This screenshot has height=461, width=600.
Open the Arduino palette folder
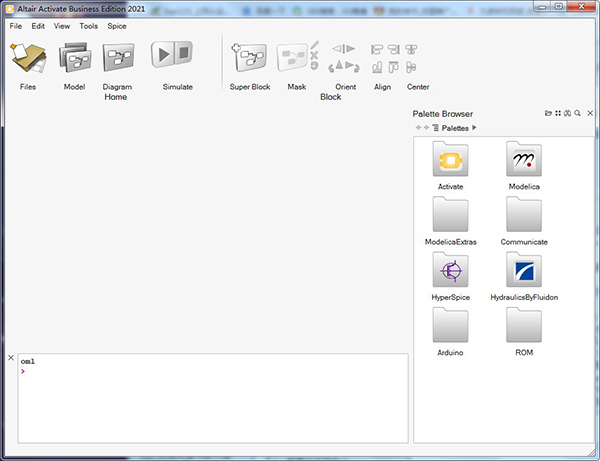pyautogui.click(x=450, y=325)
